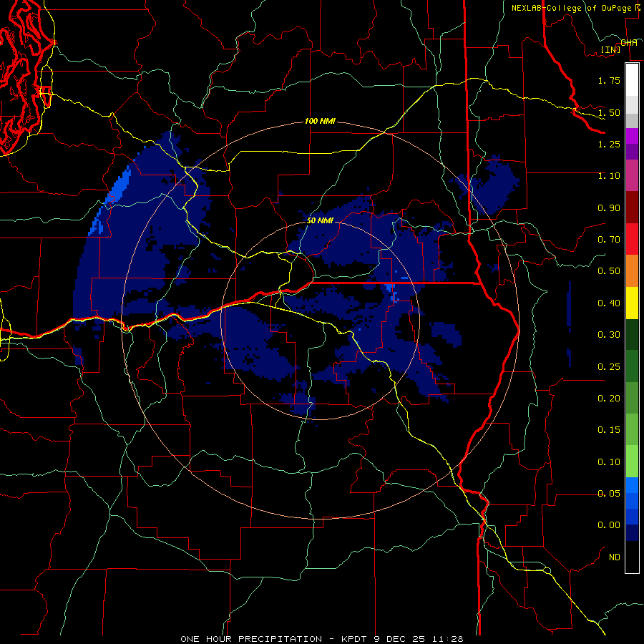The height and width of the screenshot is (644, 644).
Task: Select the 50 NMI range ring label
Action: click(320, 220)
